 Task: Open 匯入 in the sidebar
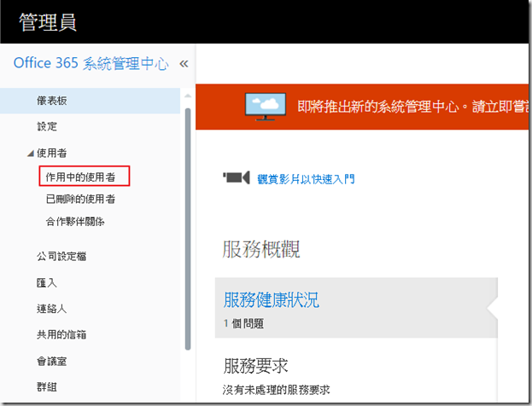click(x=47, y=282)
